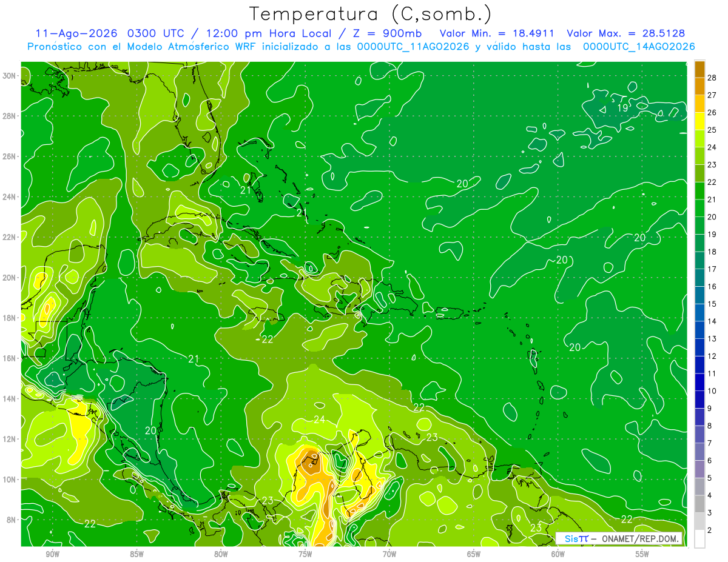
Task: Click the color bar segment between 27 and 28
Action: pyautogui.click(x=699, y=87)
